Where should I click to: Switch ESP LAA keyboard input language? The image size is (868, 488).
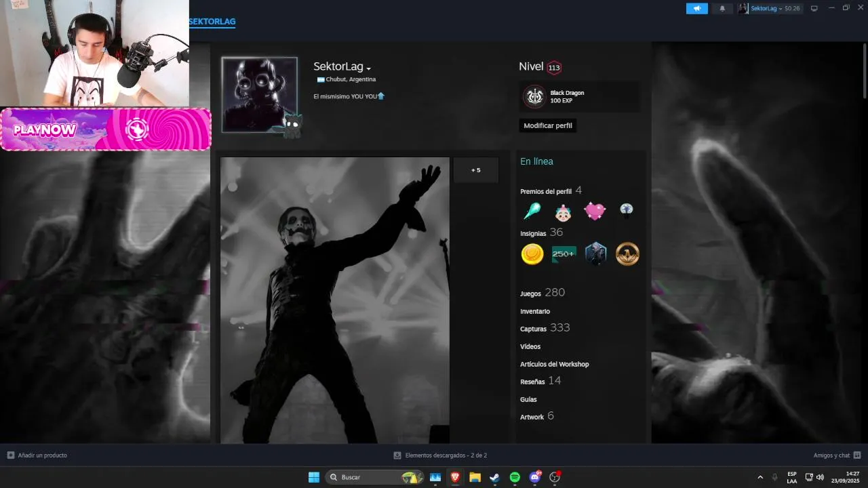click(792, 477)
